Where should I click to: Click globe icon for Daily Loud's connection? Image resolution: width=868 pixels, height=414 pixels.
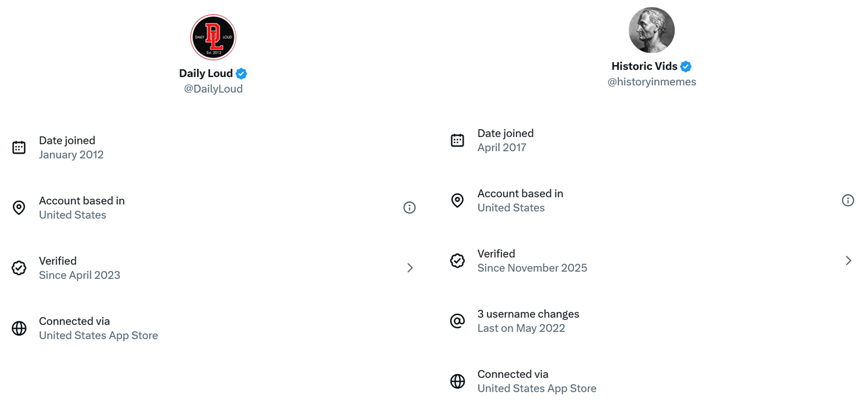[19, 328]
